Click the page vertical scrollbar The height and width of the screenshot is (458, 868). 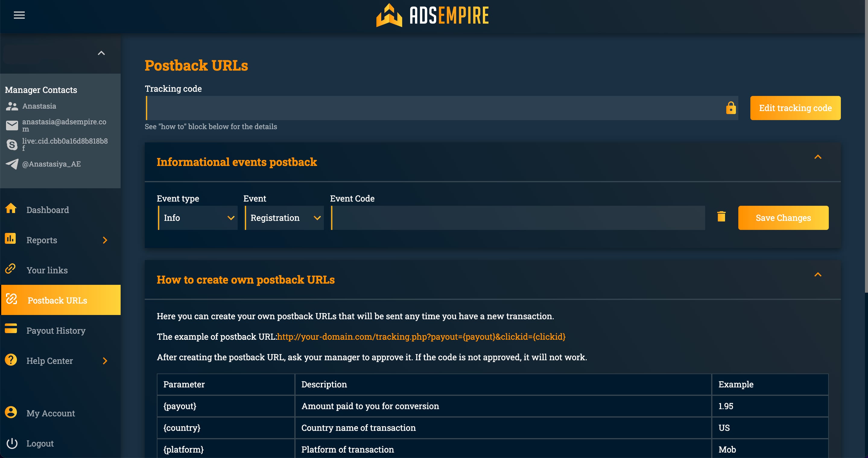[x=866, y=147]
